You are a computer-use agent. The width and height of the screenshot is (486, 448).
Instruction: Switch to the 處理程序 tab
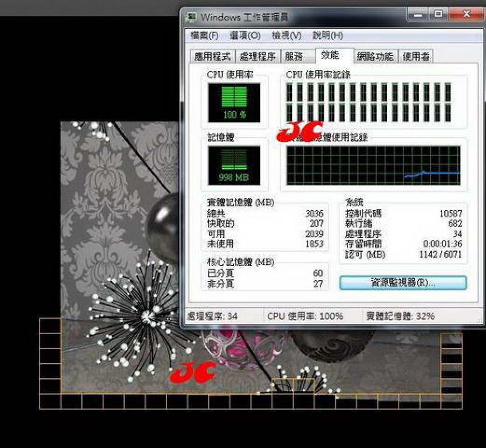[258, 56]
